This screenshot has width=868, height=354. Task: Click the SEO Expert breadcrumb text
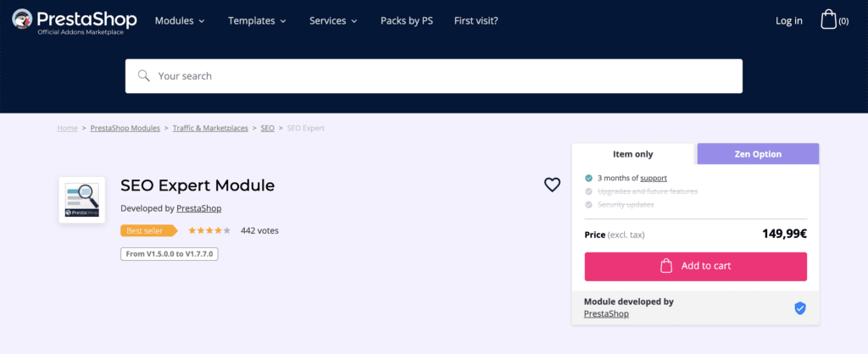pos(305,128)
